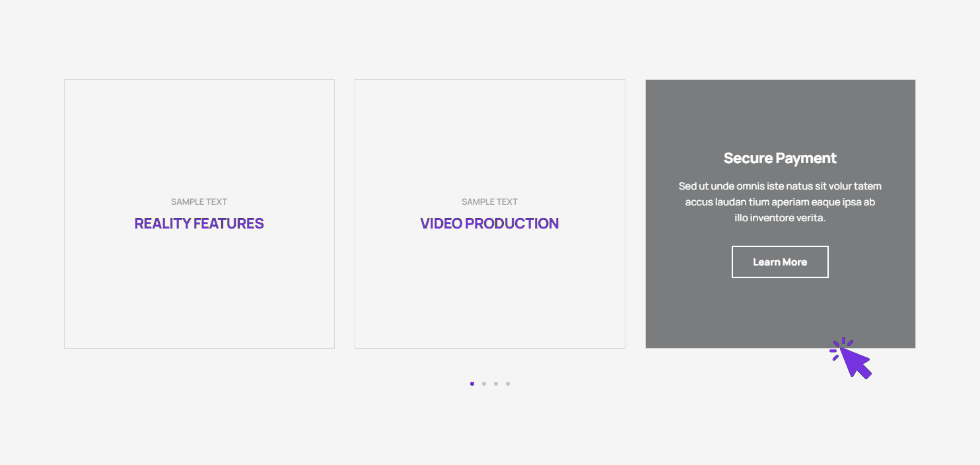Click SAMPLE TEXT above Video Production

coord(489,202)
